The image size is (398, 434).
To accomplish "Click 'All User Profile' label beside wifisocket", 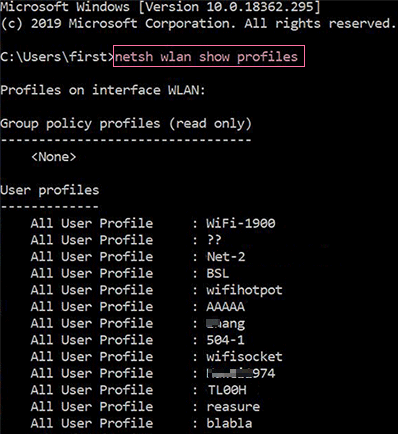I will (92, 357).
